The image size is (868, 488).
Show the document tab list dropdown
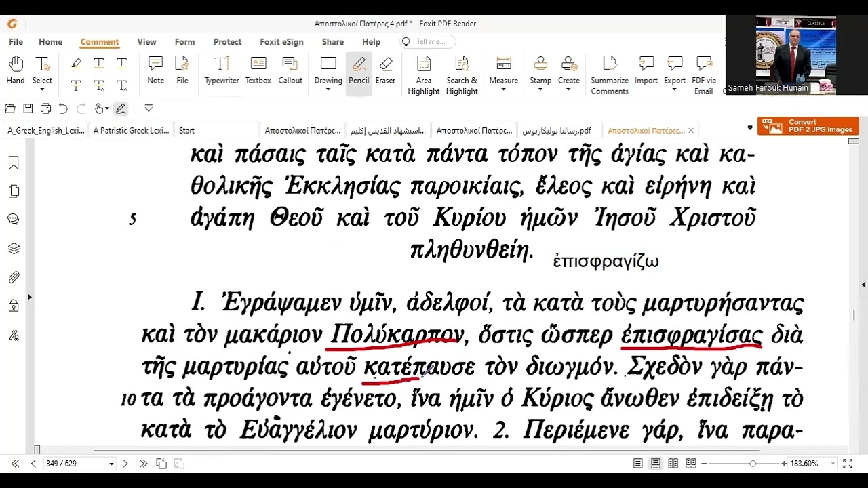750,128
